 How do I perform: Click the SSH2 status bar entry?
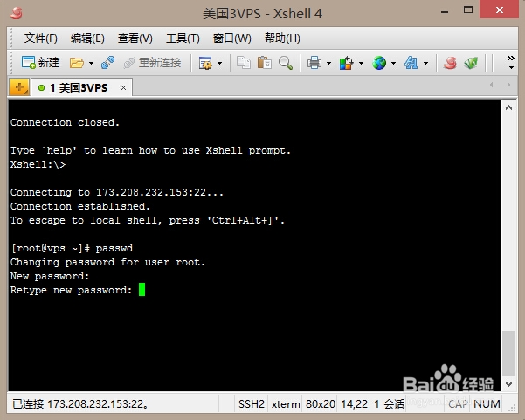click(251, 404)
